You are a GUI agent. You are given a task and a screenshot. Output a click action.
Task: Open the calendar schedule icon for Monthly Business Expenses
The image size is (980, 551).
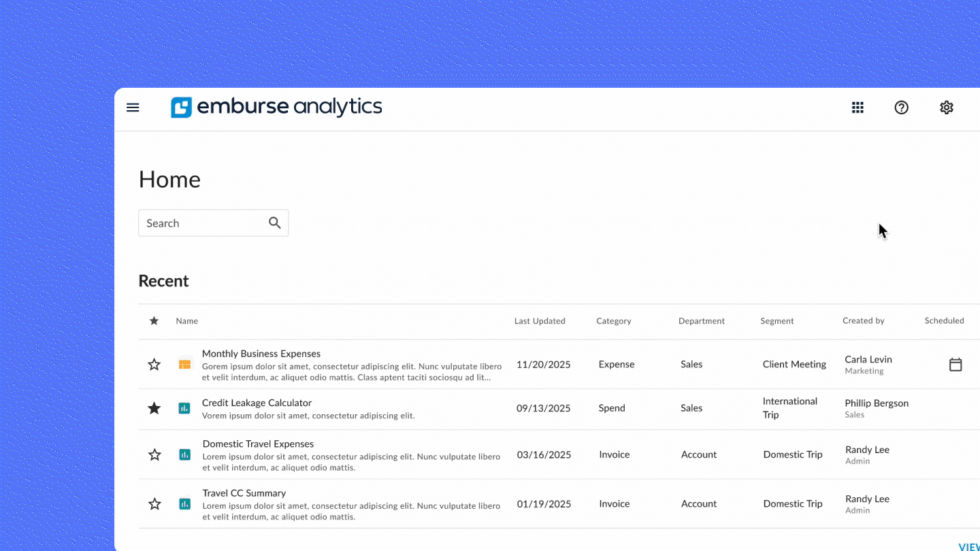(x=955, y=365)
